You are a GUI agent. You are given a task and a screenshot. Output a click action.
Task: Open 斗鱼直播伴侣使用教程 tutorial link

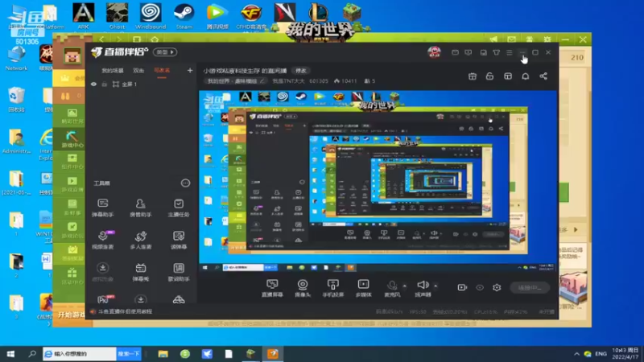point(125,311)
